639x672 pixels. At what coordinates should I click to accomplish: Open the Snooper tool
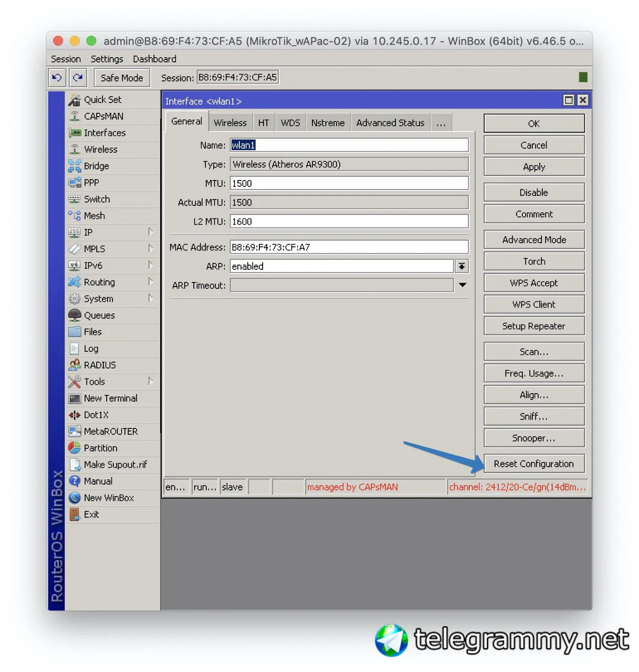(x=534, y=438)
